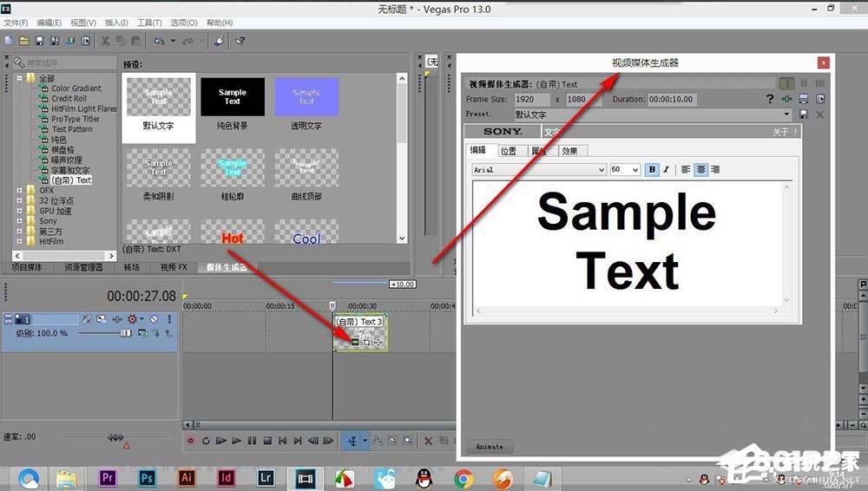This screenshot has width=868, height=491.
Task: Click the 关于 link in Sony header
Action: pyautogui.click(x=780, y=132)
